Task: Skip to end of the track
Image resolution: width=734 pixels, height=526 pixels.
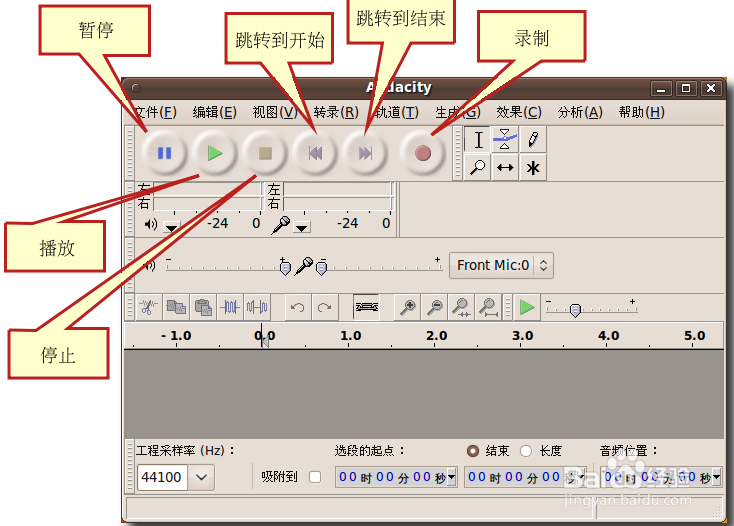Action: pyautogui.click(x=365, y=153)
